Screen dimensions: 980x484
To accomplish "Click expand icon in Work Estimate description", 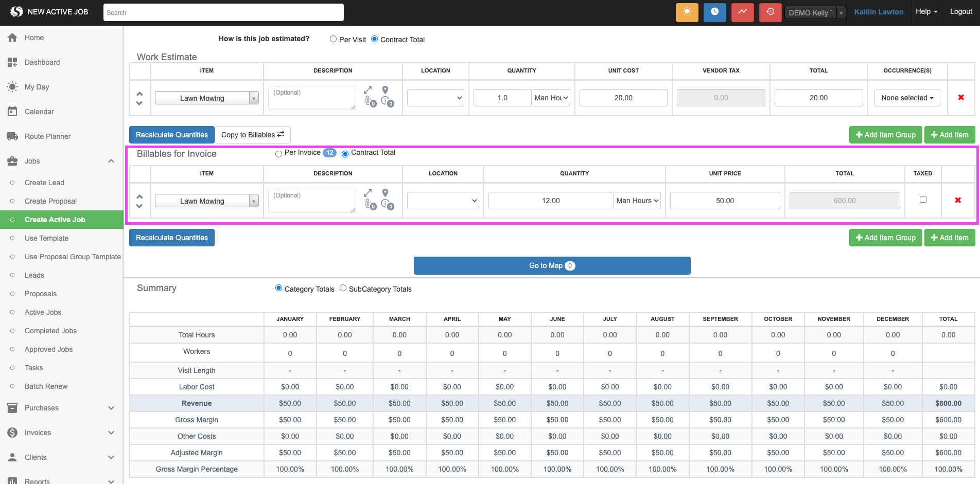I will 367,90.
